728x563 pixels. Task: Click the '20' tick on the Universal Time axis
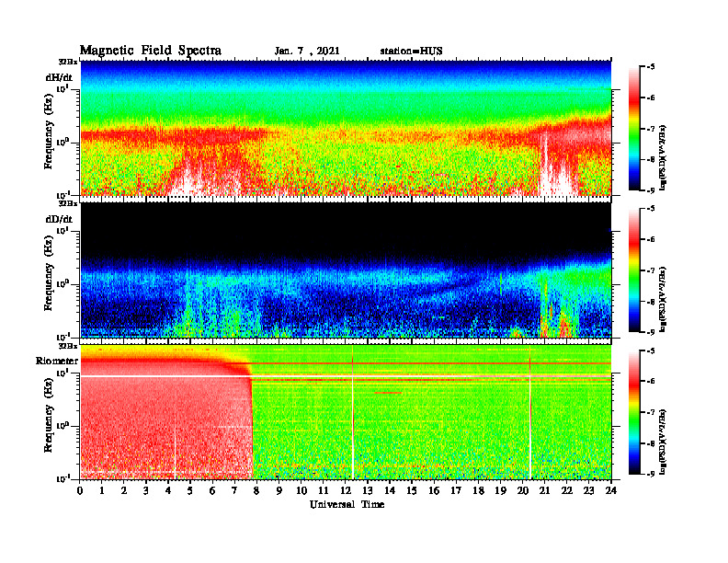point(523,490)
